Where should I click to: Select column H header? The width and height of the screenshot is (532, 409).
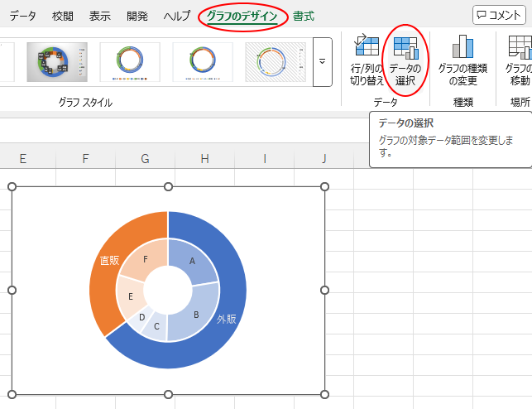(x=204, y=158)
